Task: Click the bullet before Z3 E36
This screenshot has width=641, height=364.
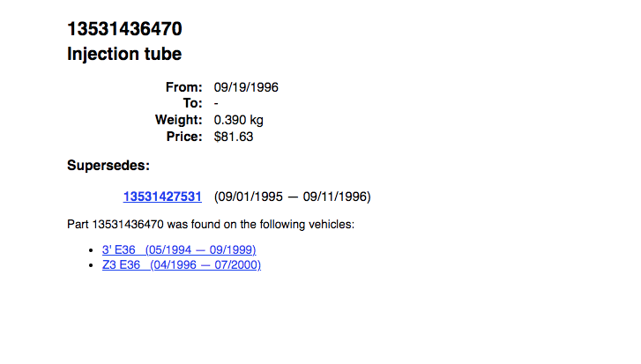Action: pos(92,265)
